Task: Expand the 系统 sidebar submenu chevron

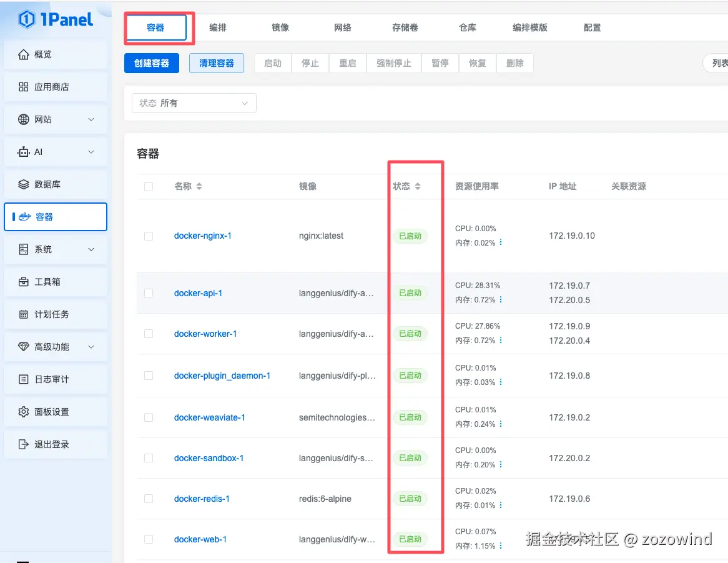Action: pyautogui.click(x=91, y=249)
